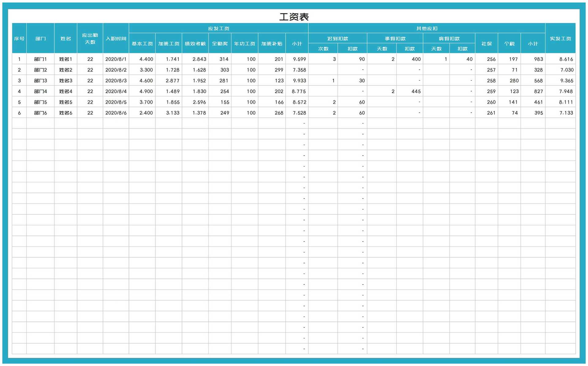The image size is (588, 366).
Task: Click the 部门1 cell
Action: pyautogui.click(x=40, y=59)
